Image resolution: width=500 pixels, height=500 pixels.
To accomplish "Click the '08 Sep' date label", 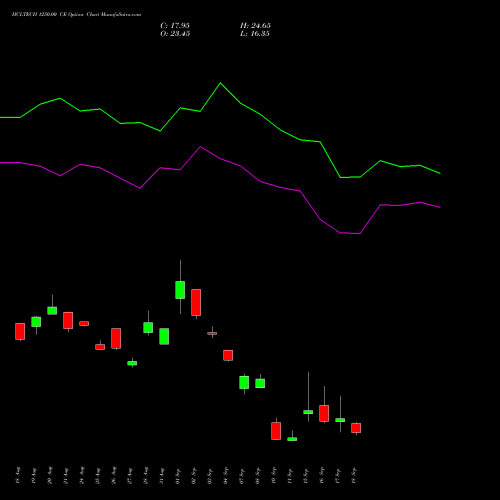I will pos(258,476).
